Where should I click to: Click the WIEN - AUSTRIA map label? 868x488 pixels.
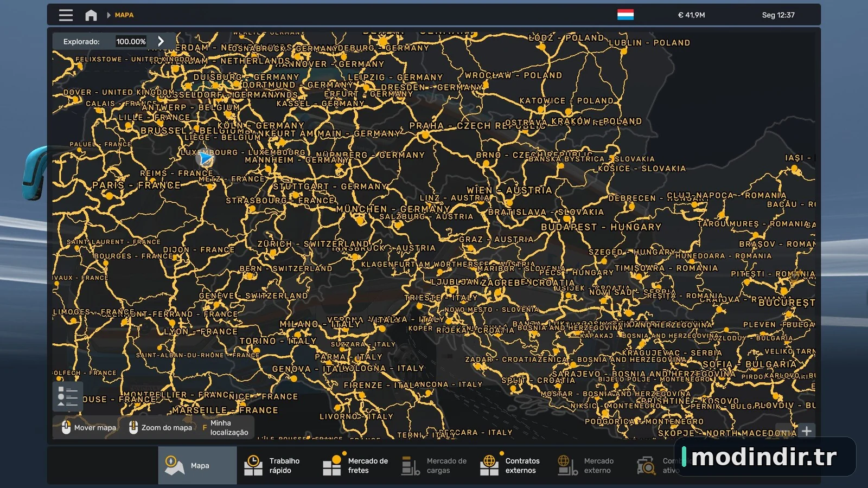[509, 190]
